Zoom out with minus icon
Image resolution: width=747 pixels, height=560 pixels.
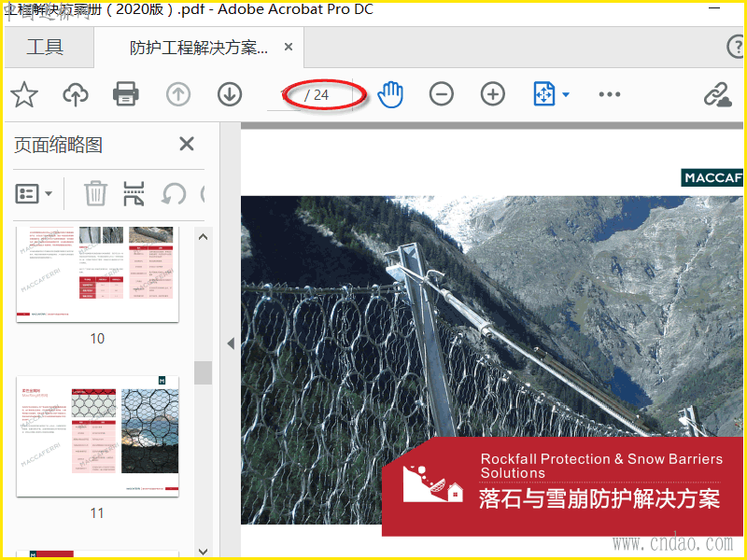pyautogui.click(x=441, y=94)
